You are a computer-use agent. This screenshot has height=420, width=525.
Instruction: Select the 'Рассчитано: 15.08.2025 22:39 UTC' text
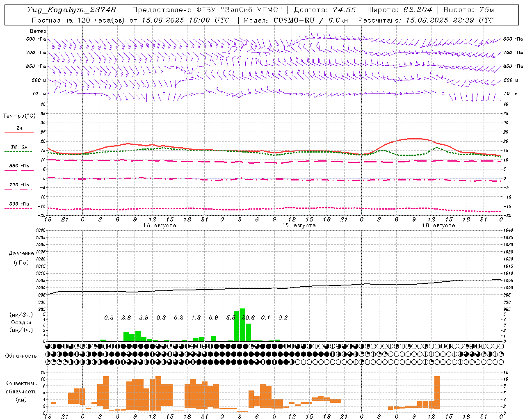click(426, 20)
